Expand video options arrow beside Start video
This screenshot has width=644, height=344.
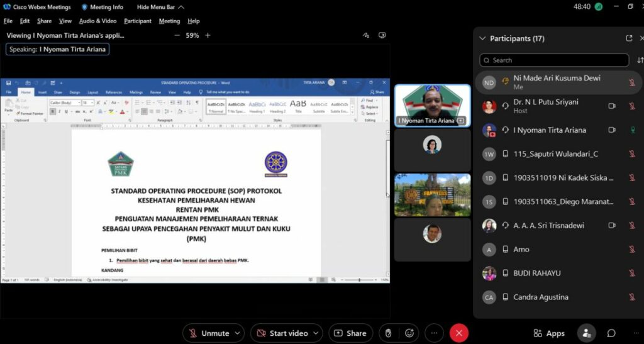tap(316, 333)
